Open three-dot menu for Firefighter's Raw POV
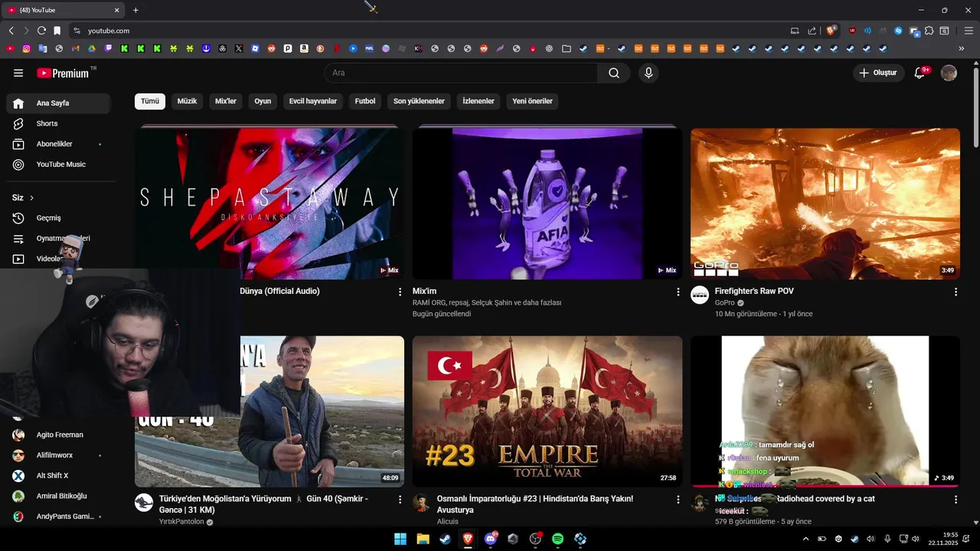The image size is (980, 551). coord(955,292)
